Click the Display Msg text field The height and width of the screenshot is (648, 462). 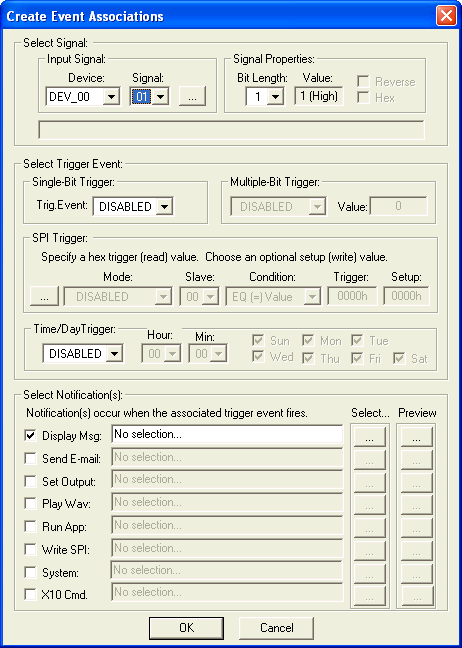[x=227, y=434]
